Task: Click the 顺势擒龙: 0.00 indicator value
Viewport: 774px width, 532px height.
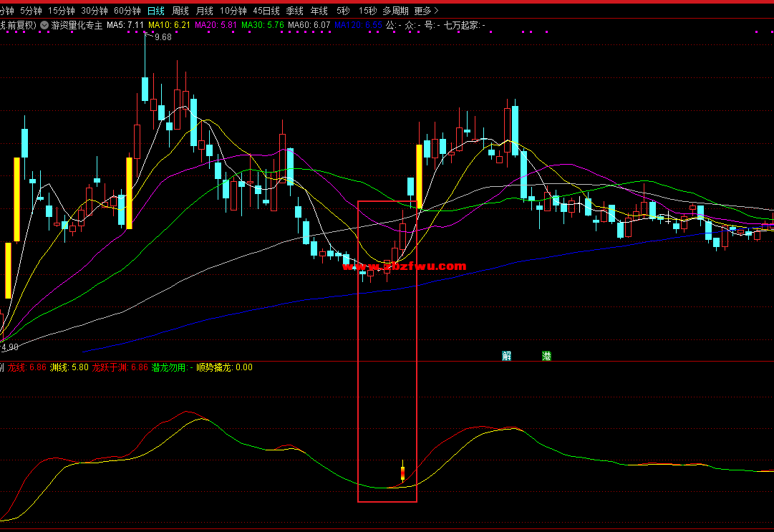Action: pyautogui.click(x=225, y=367)
